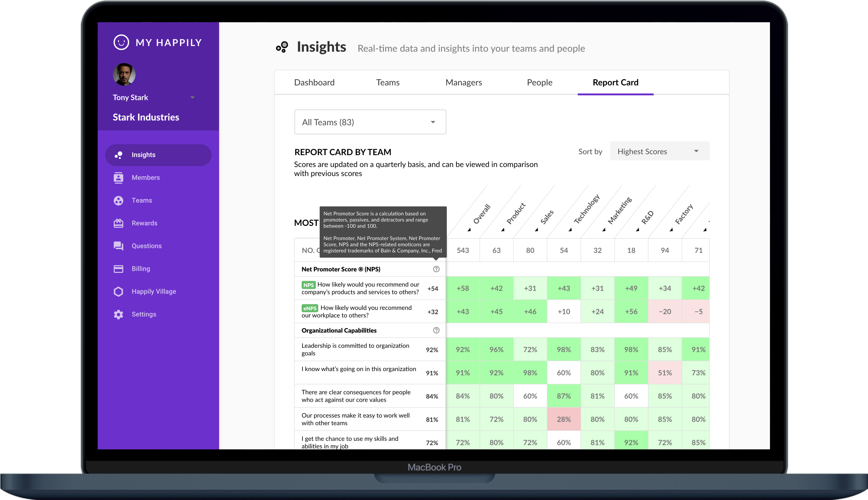The width and height of the screenshot is (868, 500).
Task: Open the Questions chat icon
Action: point(119,246)
